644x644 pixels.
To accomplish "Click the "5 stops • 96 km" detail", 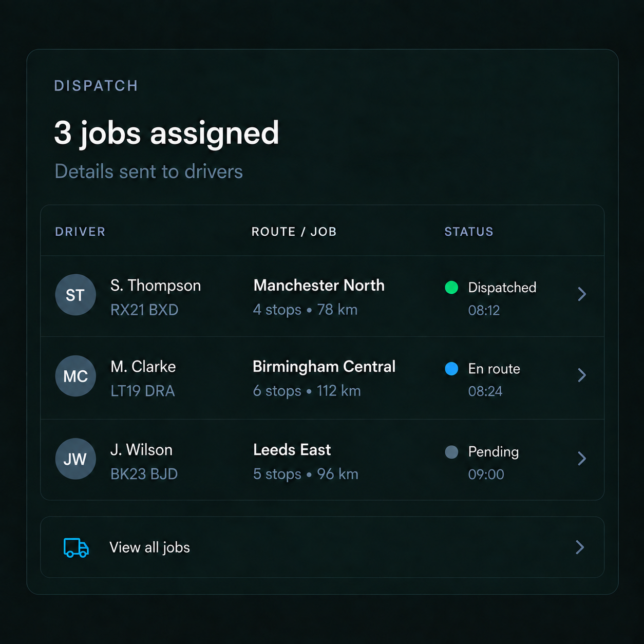I will point(306,474).
